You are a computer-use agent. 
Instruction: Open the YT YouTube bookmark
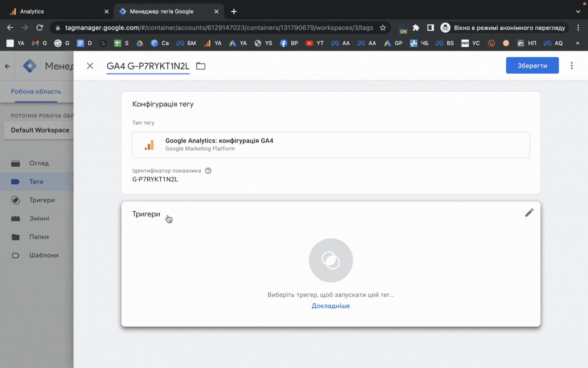pos(315,43)
